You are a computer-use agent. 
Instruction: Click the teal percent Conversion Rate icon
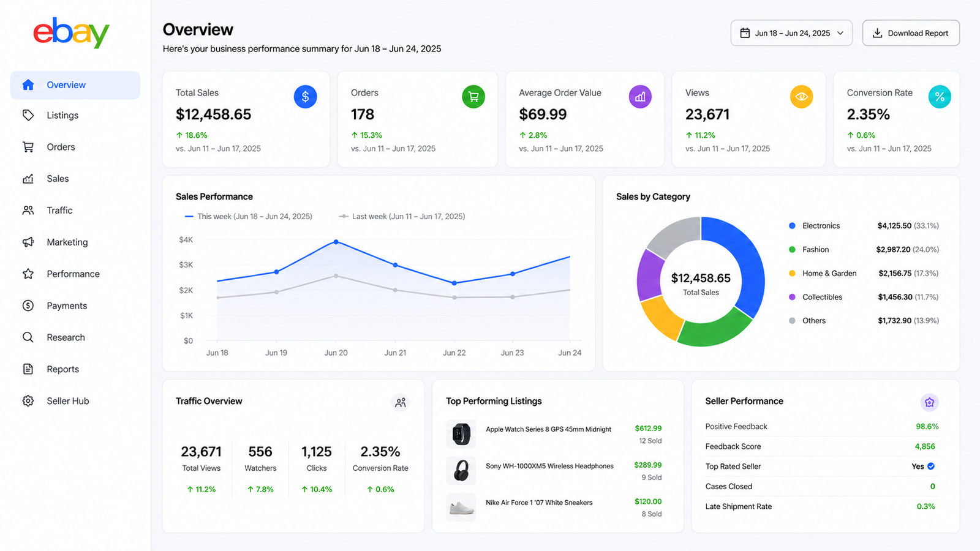[940, 97]
